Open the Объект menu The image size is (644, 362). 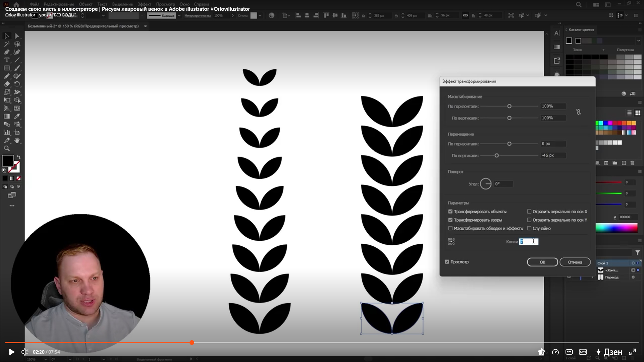tap(86, 4)
